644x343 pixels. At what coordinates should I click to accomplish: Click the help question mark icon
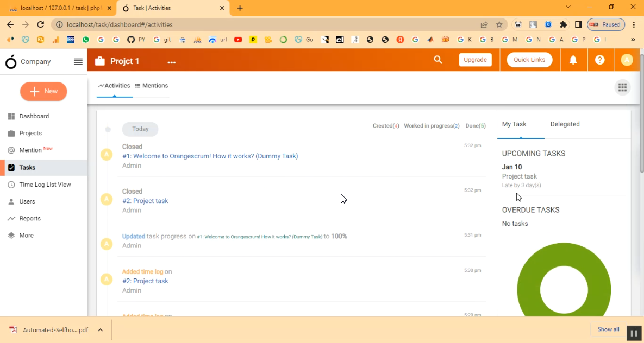click(599, 60)
